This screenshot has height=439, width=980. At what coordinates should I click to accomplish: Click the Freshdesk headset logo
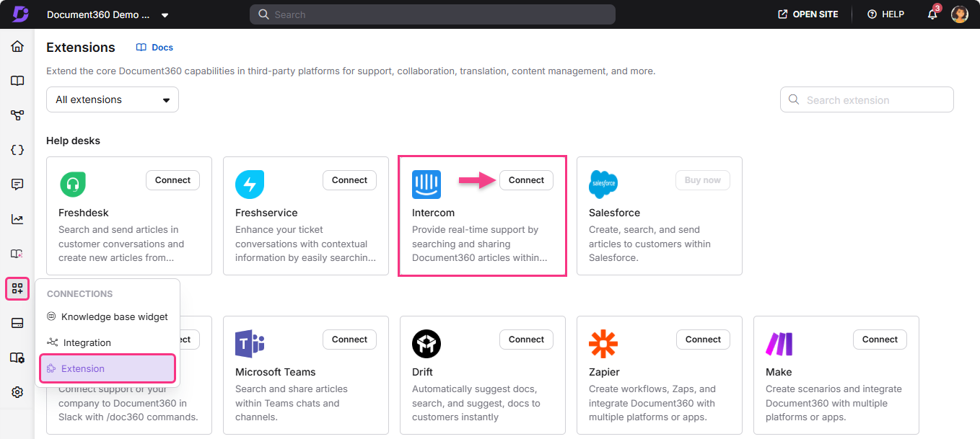click(73, 185)
